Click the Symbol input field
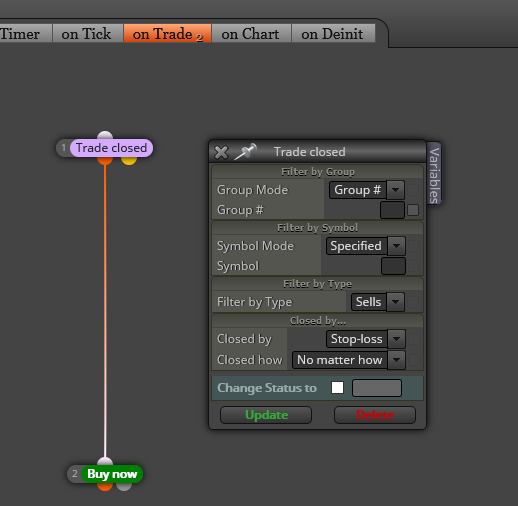The image size is (518, 506). click(x=393, y=266)
